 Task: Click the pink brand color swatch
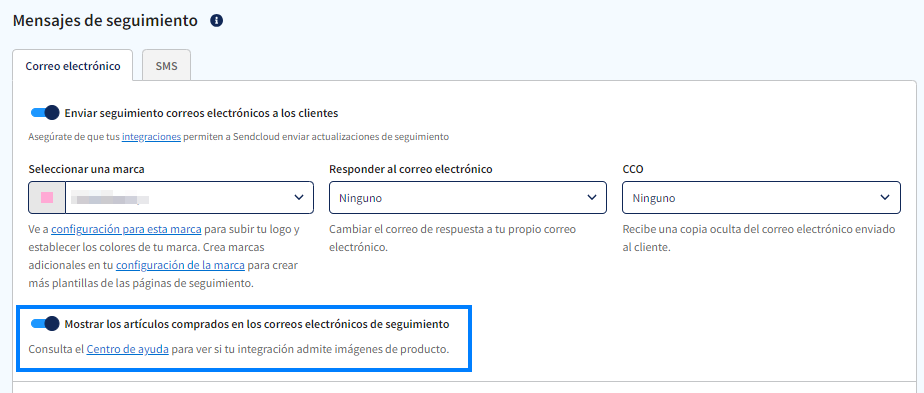(47, 197)
